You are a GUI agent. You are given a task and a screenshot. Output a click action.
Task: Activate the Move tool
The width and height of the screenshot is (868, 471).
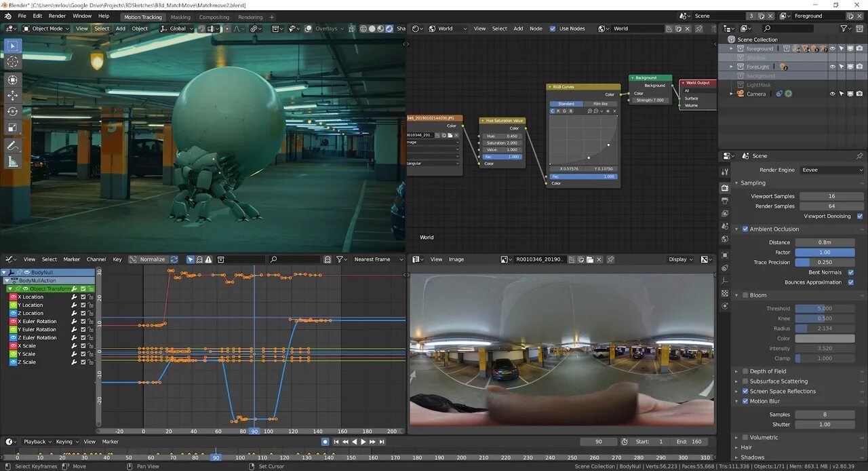click(13, 95)
